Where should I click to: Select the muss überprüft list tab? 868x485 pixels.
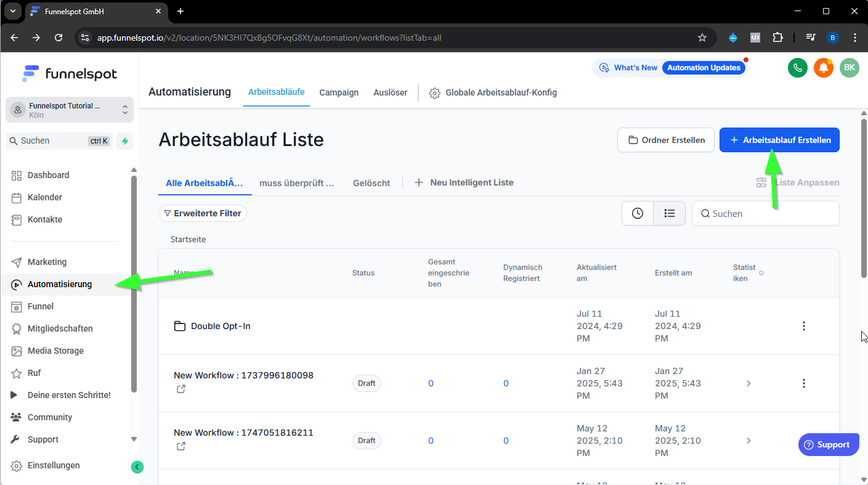click(297, 183)
